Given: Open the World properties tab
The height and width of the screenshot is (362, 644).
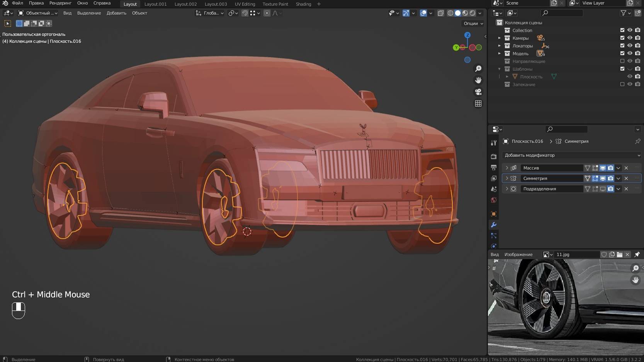Looking at the screenshot, I should 493,200.
